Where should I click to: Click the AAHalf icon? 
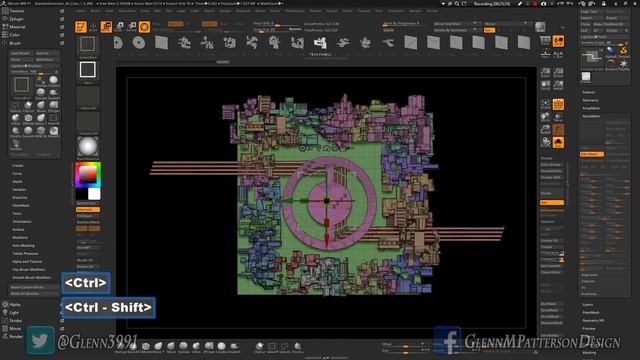(558, 86)
